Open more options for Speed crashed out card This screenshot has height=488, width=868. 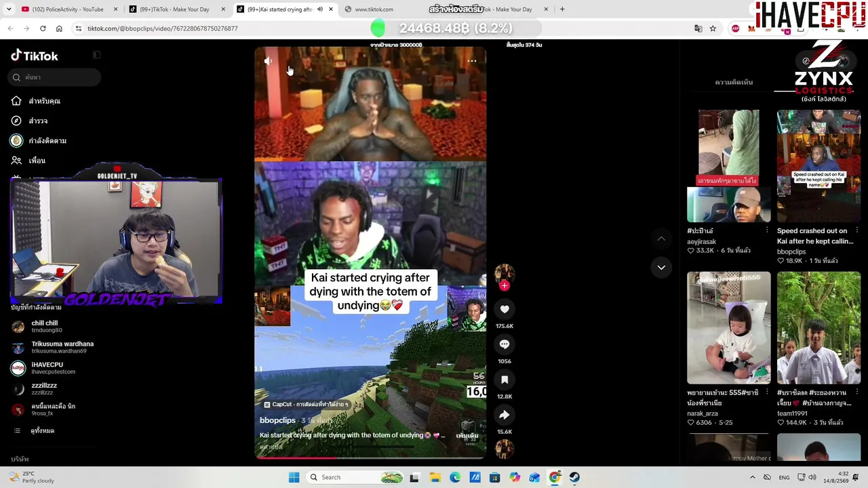tap(856, 230)
